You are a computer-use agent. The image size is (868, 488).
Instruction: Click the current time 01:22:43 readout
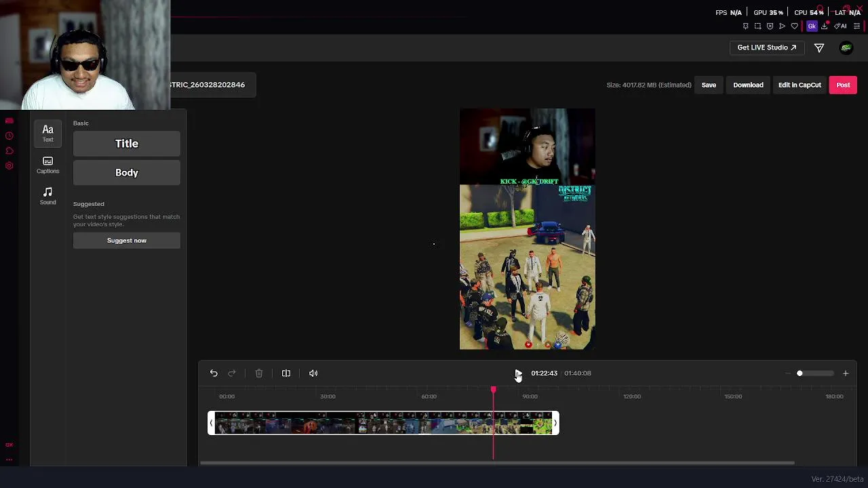pyautogui.click(x=544, y=373)
